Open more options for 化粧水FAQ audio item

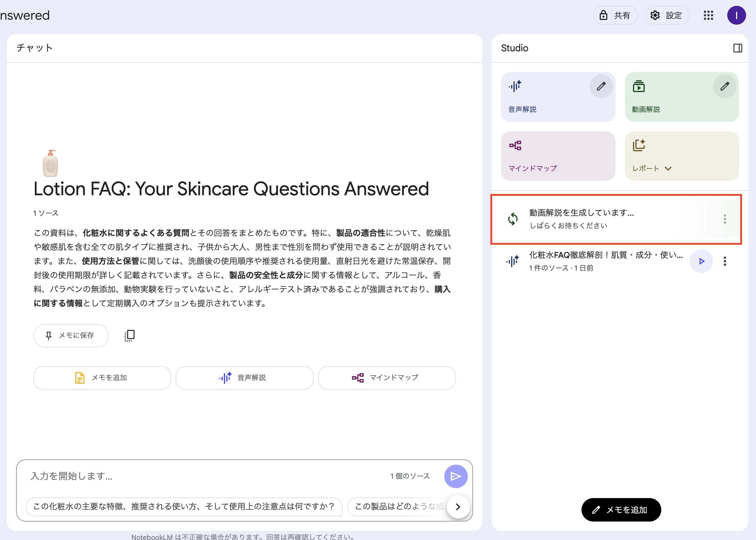(725, 261)
